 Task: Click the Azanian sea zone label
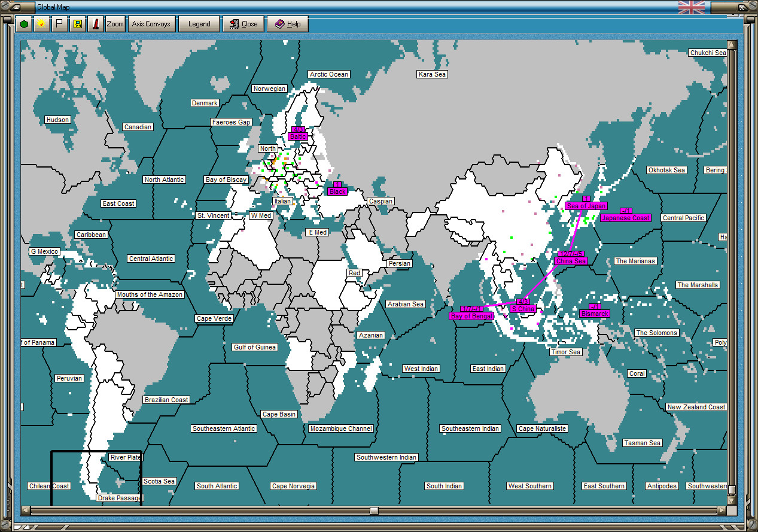coord(371,335)
